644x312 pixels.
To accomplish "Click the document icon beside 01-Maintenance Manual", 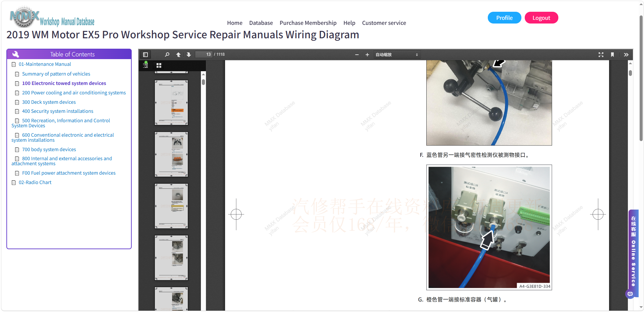I will [14, 64].
